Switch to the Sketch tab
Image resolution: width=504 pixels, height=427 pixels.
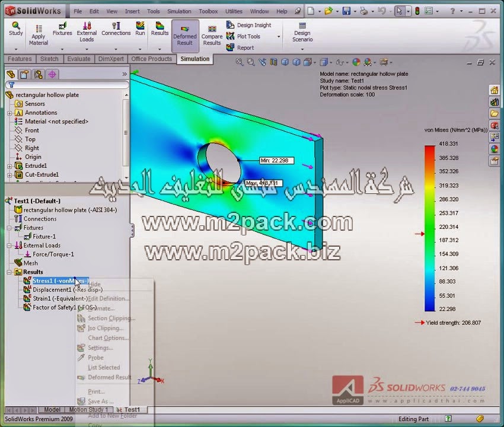click(x=49, y=59)
